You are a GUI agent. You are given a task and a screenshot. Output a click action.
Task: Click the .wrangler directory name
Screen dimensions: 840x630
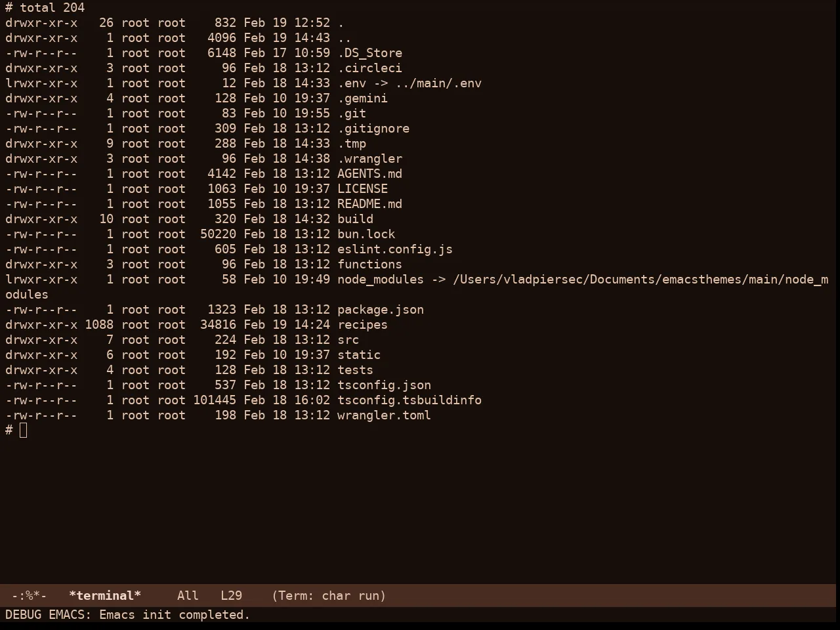point(369,159)
